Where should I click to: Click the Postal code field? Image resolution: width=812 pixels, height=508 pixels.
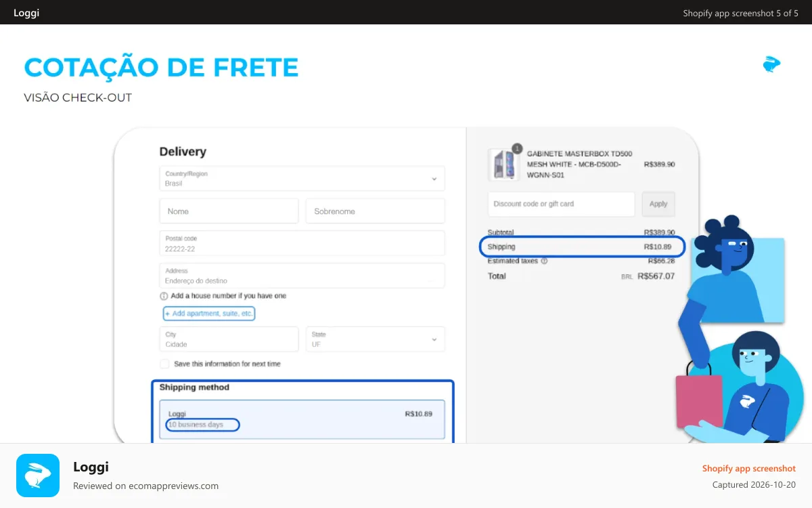click(x=302, y=244)
